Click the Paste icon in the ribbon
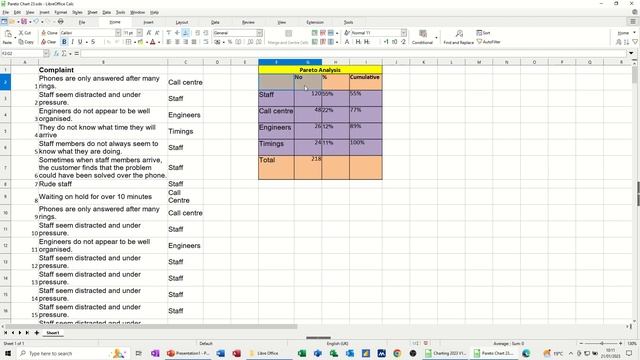Image resolution: width=640 pixels, height=360 pixels. click(x=8, y=35)
